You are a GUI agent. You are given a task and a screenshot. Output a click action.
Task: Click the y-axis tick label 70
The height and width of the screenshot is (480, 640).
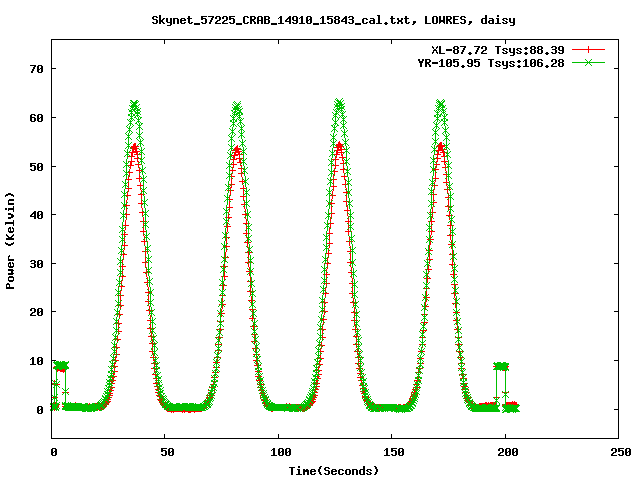pos(36,69)
